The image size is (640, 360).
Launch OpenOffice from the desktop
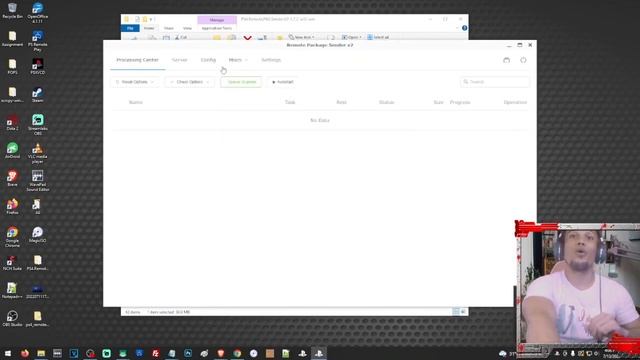point(38,12)
